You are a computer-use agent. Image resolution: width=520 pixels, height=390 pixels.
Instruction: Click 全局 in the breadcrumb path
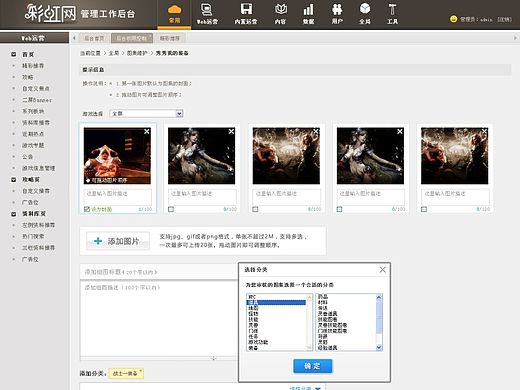(114, 53)
